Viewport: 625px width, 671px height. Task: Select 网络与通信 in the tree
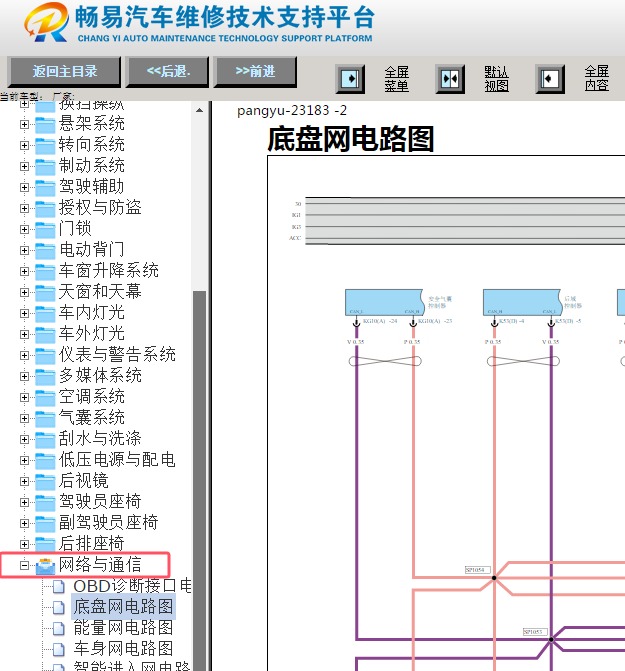pyautogui.click(x=100, y=565)
